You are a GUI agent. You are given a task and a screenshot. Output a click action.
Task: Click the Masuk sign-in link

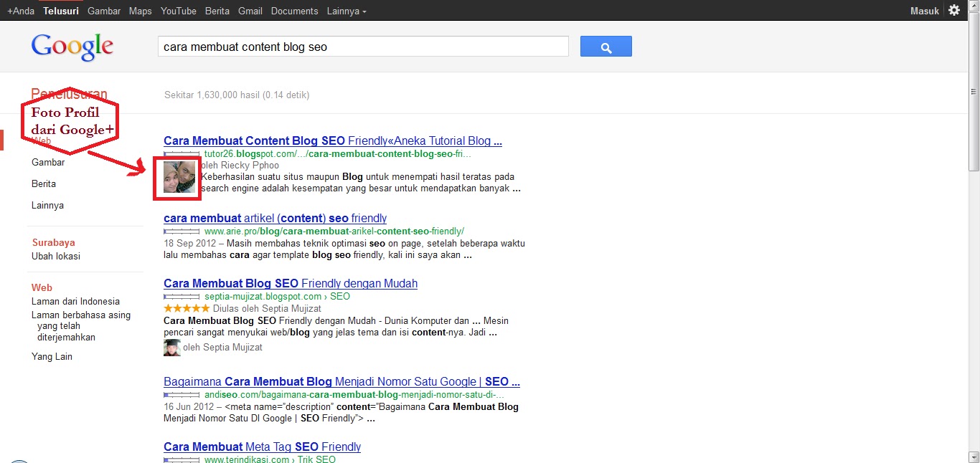[925, 11]
